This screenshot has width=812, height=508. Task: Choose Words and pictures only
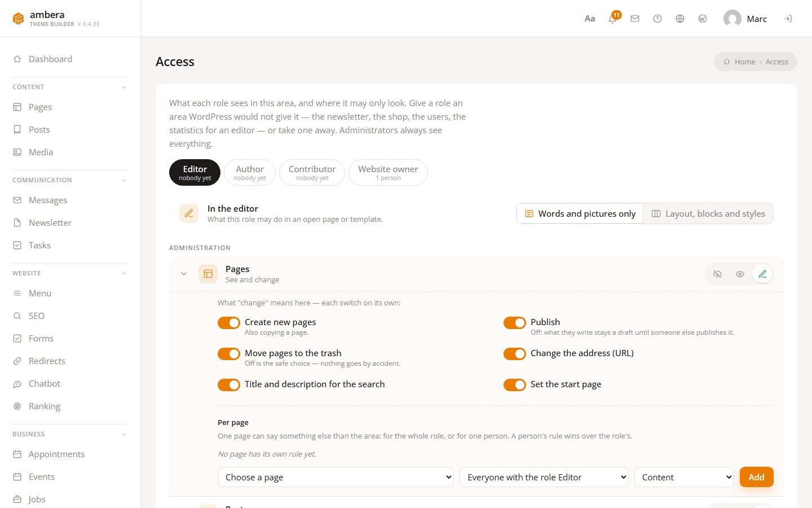[x=580, y=213]
